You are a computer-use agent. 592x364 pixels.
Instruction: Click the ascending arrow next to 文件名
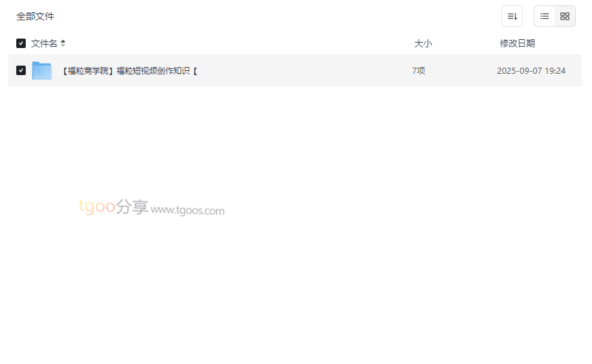click(63, 41)
